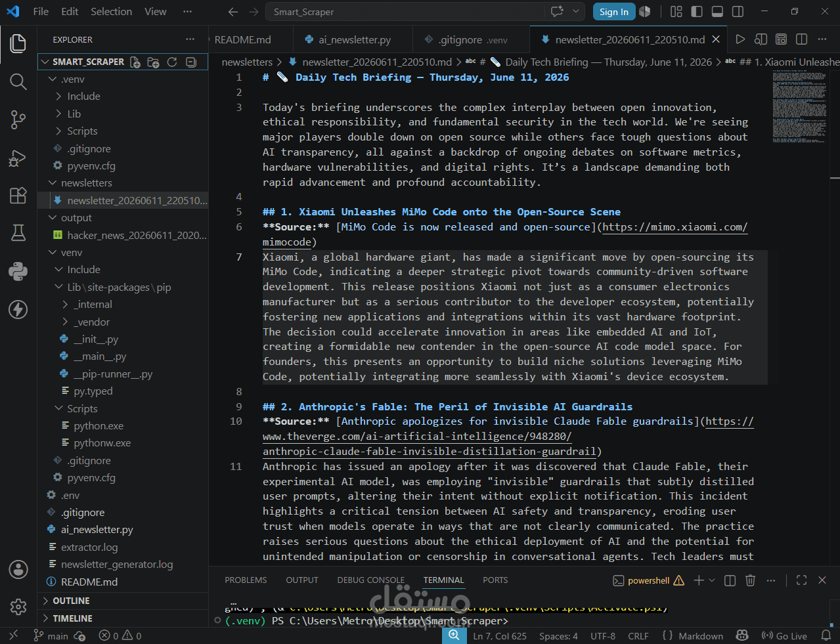Expand the _internal folder
This screenshot has height=644, width=840.
coord(123,304)
